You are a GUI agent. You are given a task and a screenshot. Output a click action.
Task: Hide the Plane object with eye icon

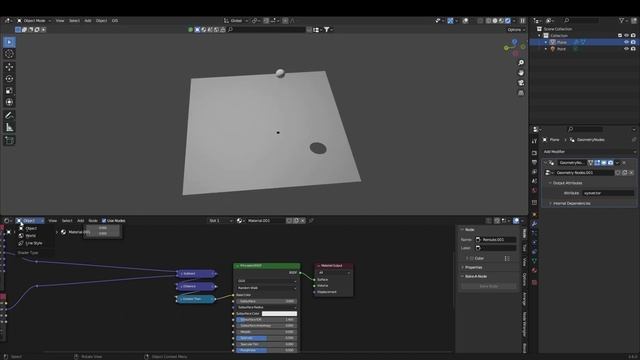pyautogui.click(x=627, y=42)
